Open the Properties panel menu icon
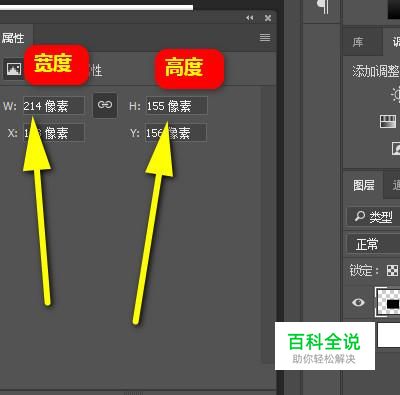 click(265, 37)
